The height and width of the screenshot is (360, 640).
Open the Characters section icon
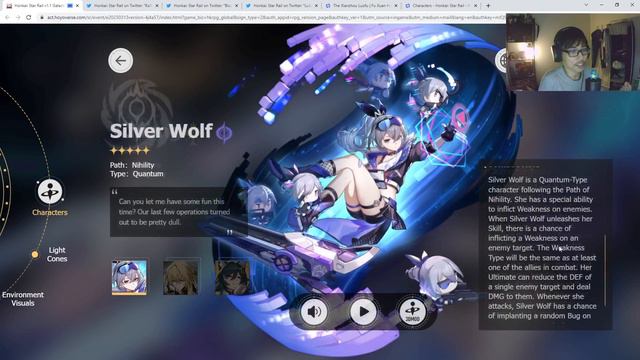click(x=50, y=191)
